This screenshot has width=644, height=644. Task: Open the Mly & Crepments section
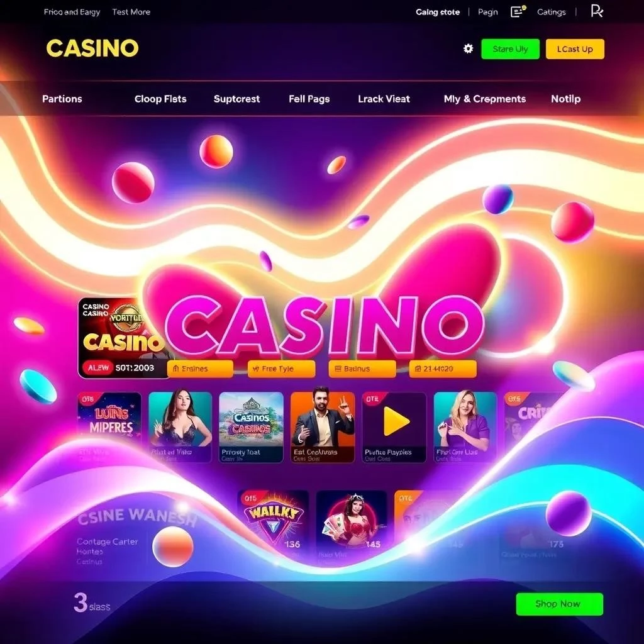point(485,99)
